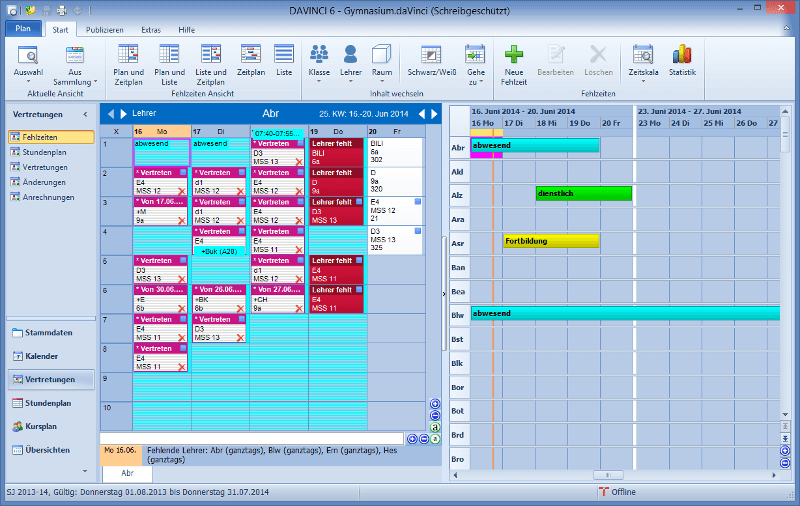This screenshot has width=800, height=506.
Task: Open Fehlzeiten in the Vertretungen panel
Action: (x=52, y=137)
